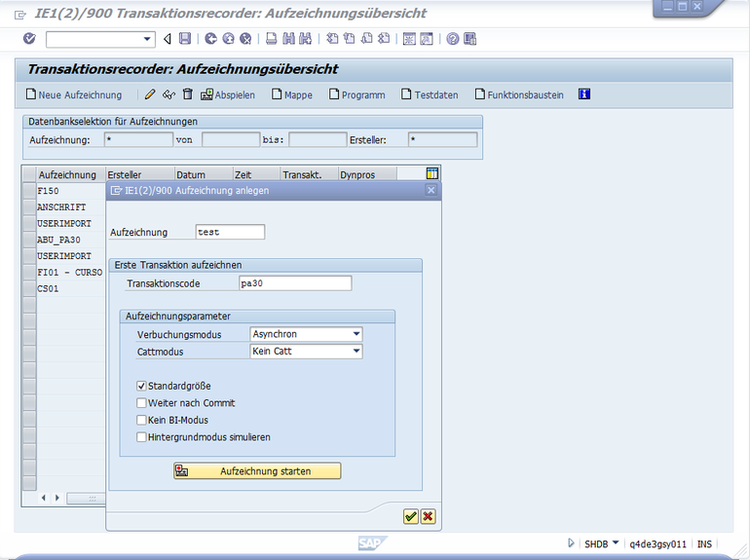
Task: Uncheck the Standardgröße checkbox
Action: click(x=142, y=386)
